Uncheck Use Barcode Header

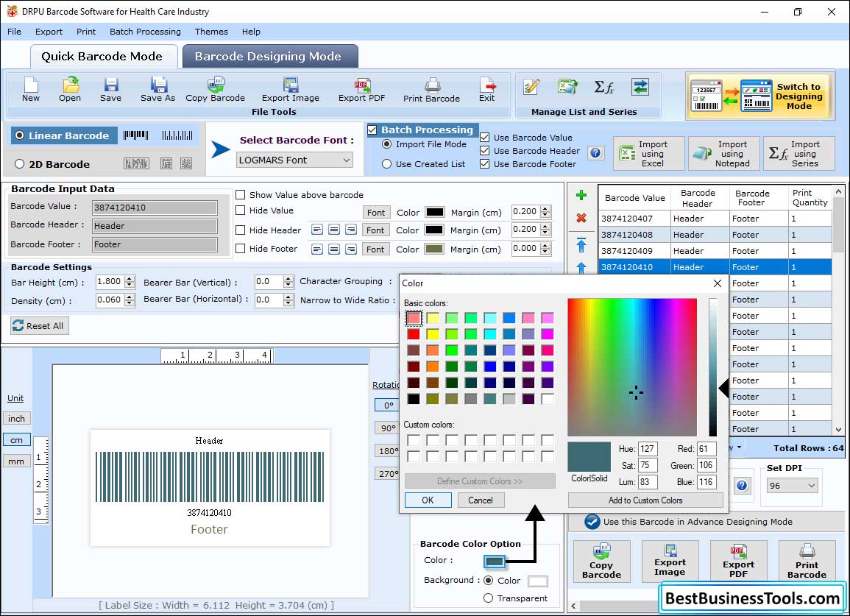[x=485, y=151]
